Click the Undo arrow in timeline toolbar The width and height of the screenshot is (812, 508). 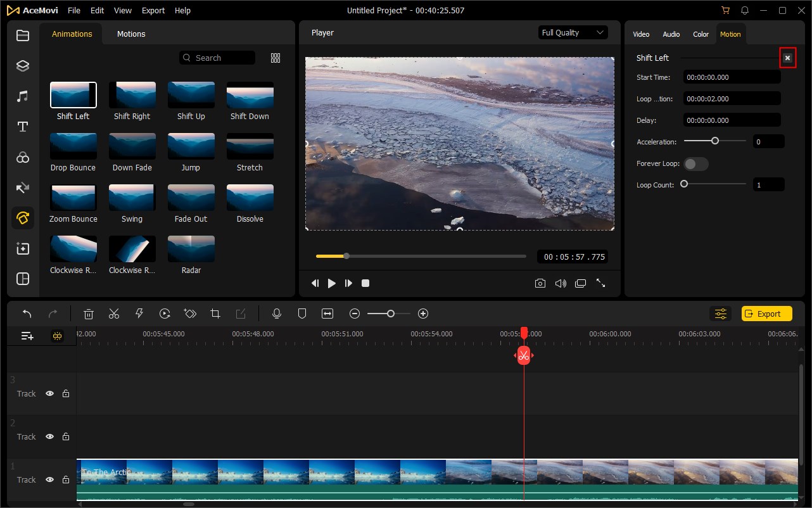27,314
